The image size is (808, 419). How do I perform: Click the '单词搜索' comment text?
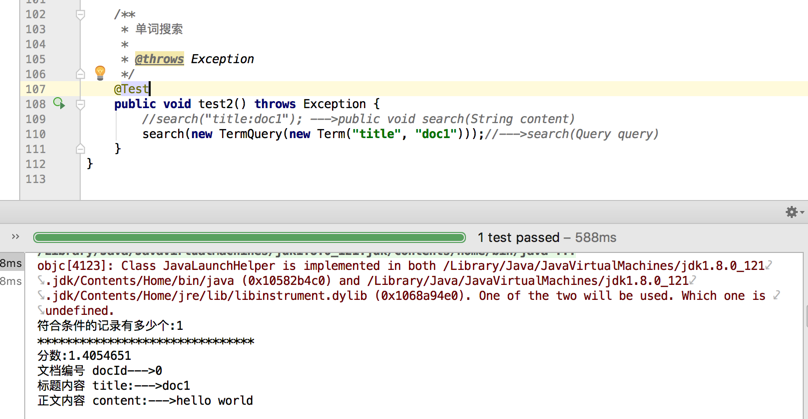159,29
